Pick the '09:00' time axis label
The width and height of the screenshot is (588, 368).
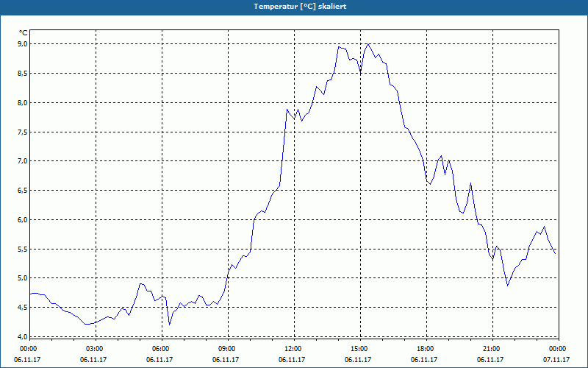pyautogui.click(x=226, y=349)
